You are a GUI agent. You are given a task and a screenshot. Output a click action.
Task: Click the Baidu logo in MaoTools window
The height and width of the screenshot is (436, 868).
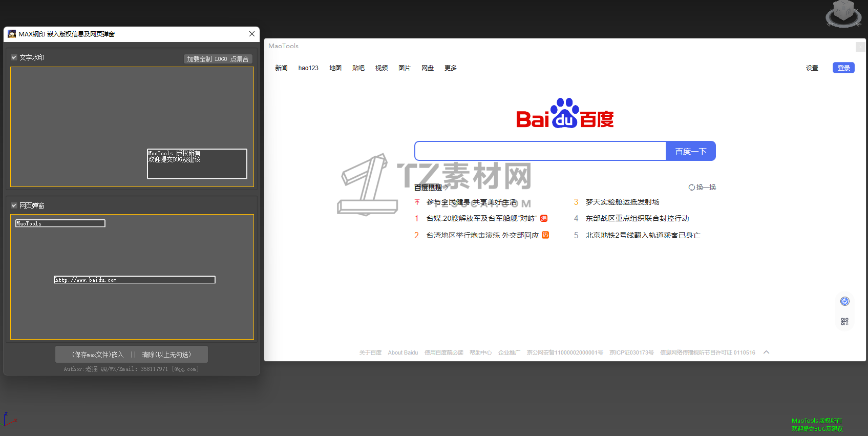click(x=565, y=113)
